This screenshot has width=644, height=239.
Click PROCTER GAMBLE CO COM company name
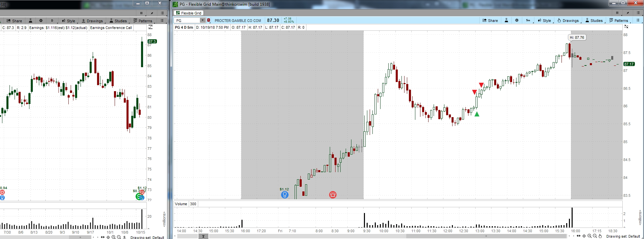coord(238,21)
